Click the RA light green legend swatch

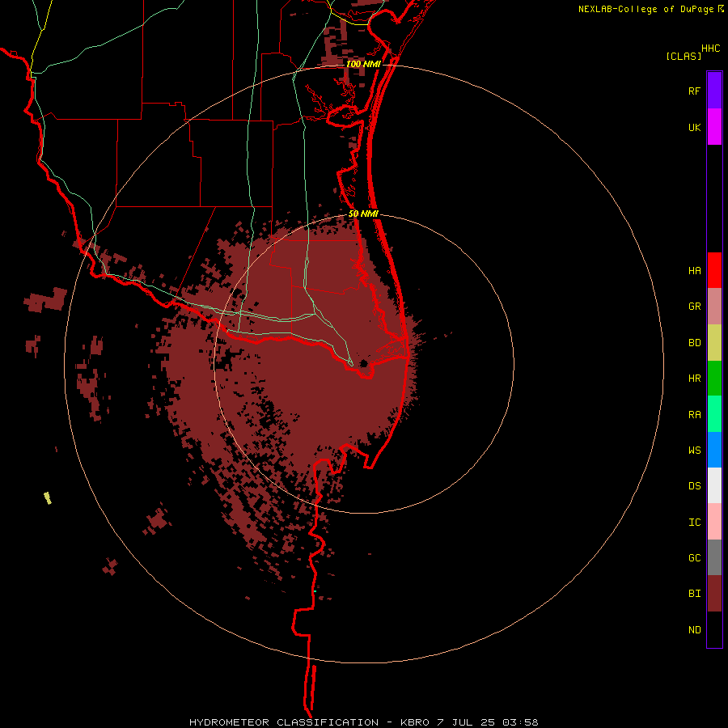click(714, 414)
